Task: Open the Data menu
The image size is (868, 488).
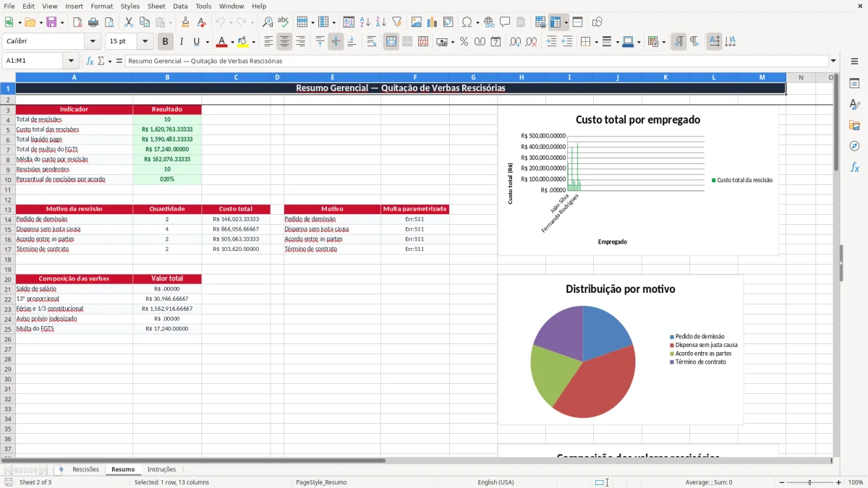Action: tap(180, 6)
